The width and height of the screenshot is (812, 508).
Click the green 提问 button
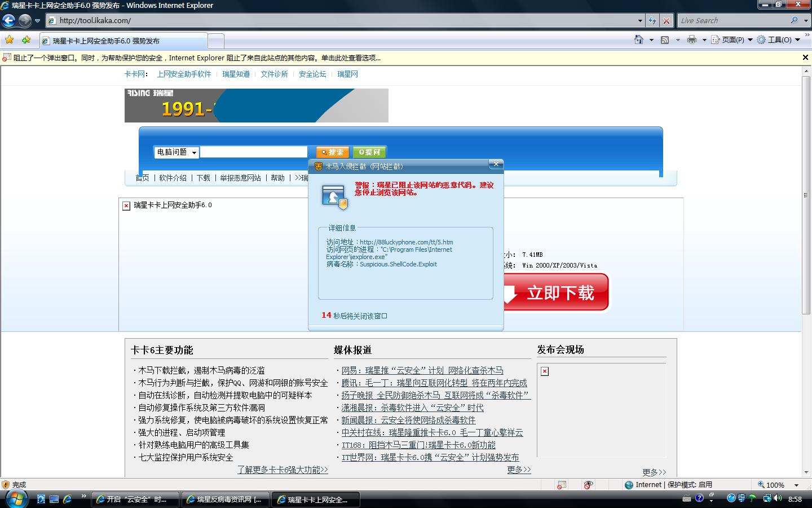(x=369, y=152)
